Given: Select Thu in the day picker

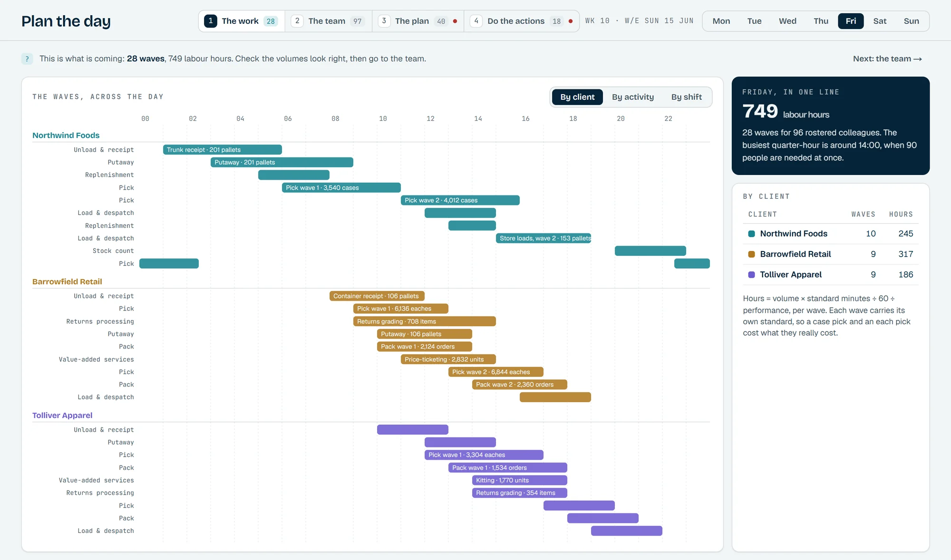Looking at the screenshot, I should tap(821, 21).
